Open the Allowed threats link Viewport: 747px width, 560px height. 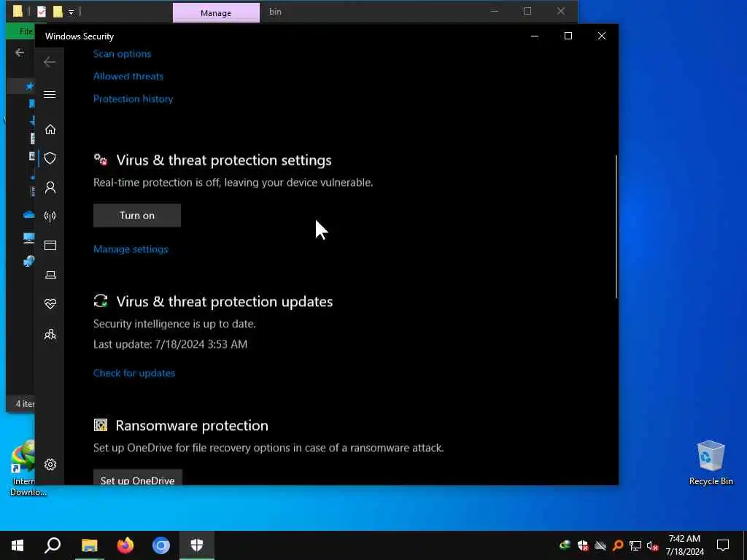pos(128,76)
